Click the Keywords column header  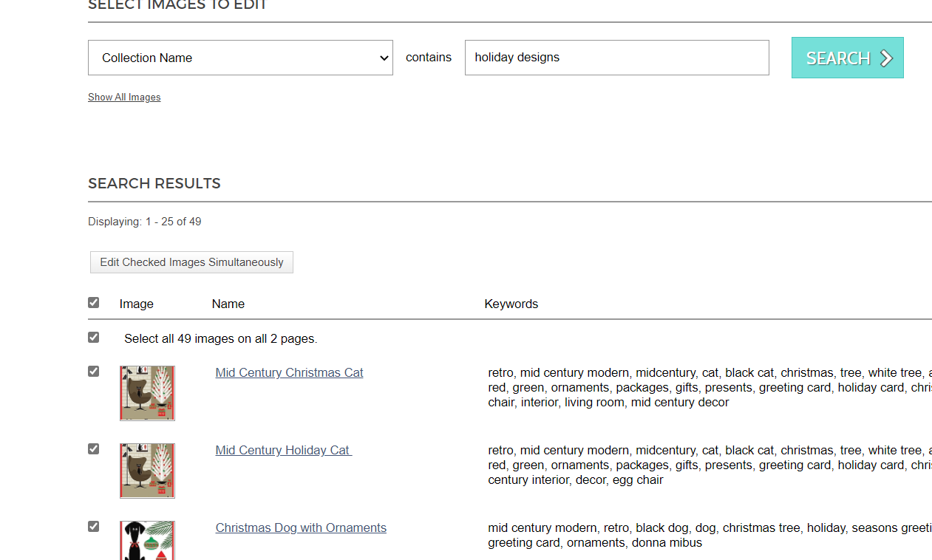tap(511, 304)
